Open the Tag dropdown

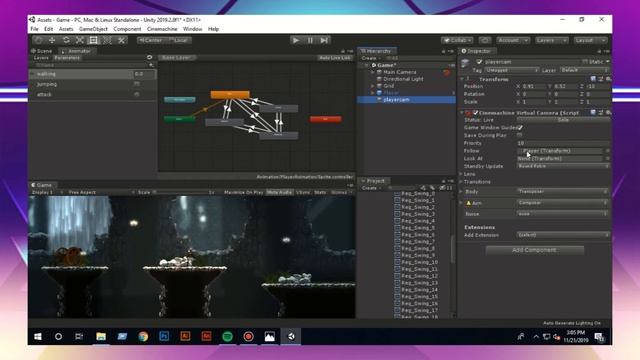click(x=511, y=70)
